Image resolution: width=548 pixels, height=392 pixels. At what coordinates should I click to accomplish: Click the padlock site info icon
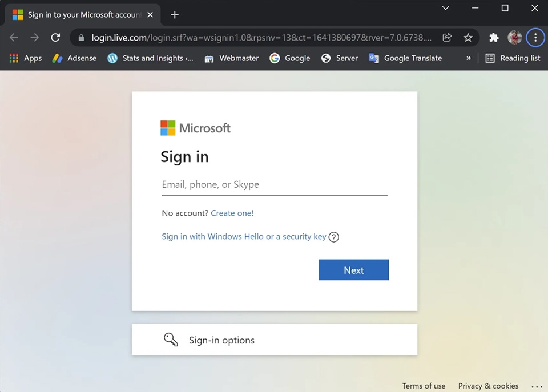click(x=81, y=38)
